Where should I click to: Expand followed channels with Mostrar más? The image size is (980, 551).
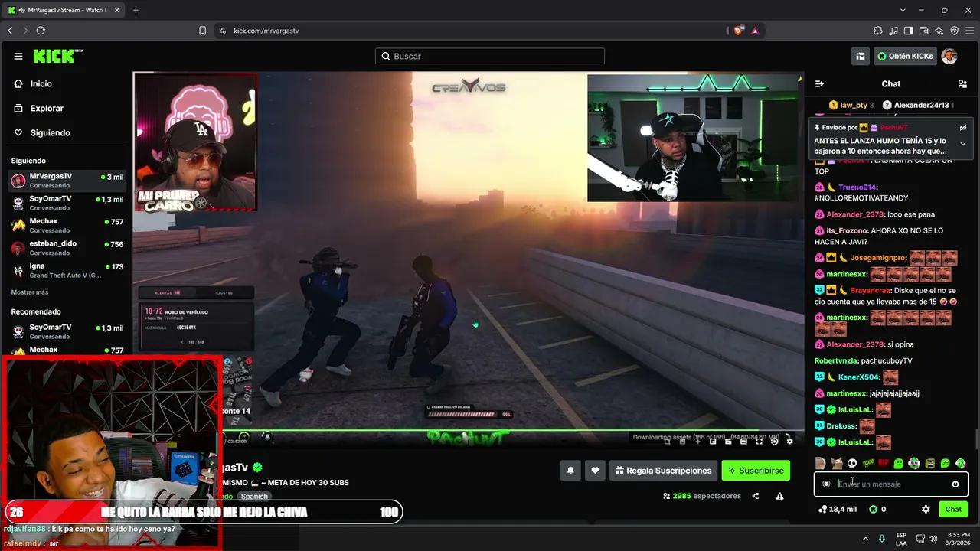(30, 292)
